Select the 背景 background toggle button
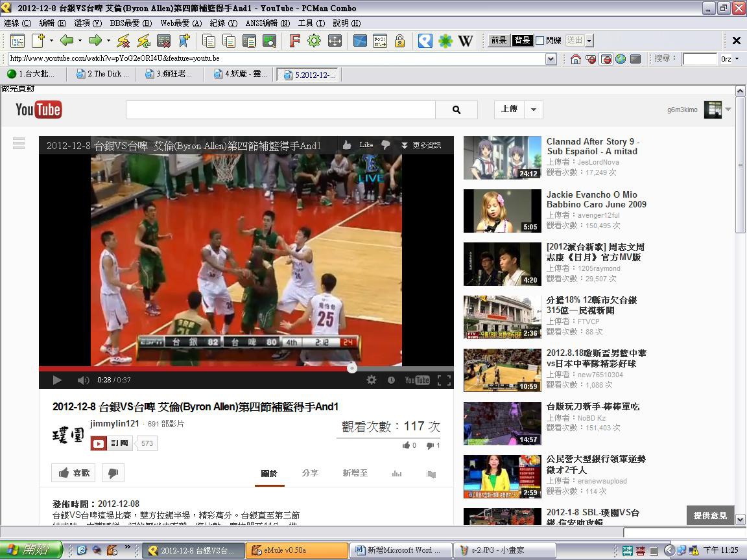Viewport: 747px width, 560px height. click(x=521, y=40)
